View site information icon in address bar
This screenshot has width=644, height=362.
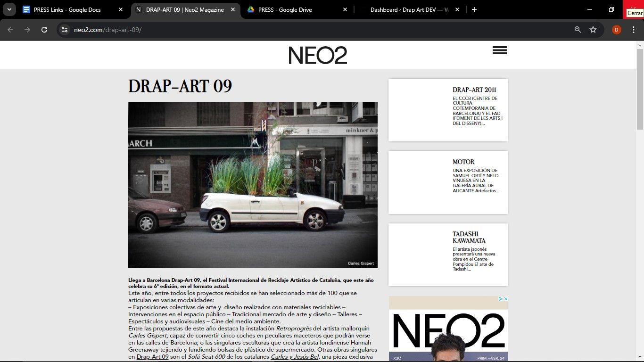tap(65, 30)
